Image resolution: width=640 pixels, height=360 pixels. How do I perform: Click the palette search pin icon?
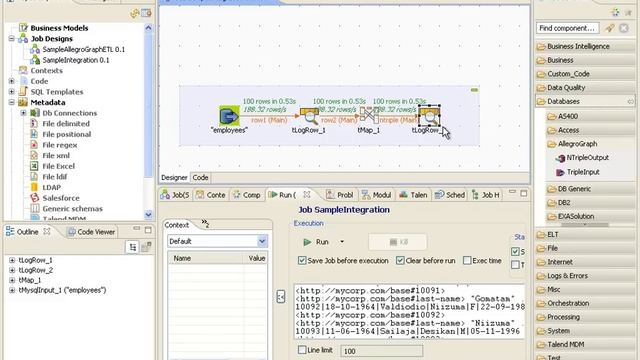coord(609,28)
